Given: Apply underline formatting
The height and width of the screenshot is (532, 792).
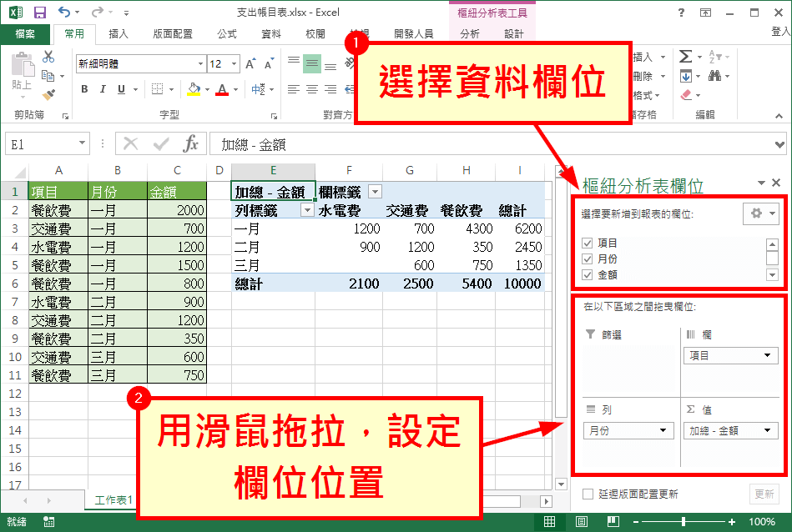Looking at the screenshot, I should coord(120,88).
